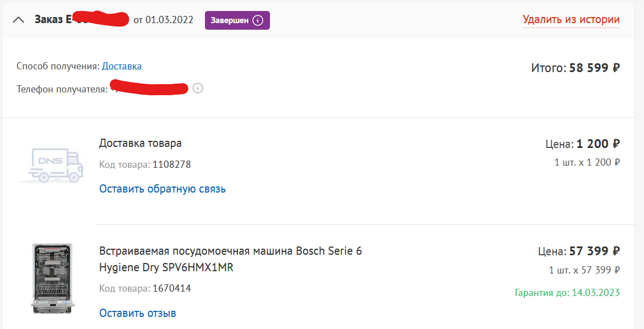Screen dimensions: 644x329
Task: Open the Доставка товара item title
Action: click(140, 143)
